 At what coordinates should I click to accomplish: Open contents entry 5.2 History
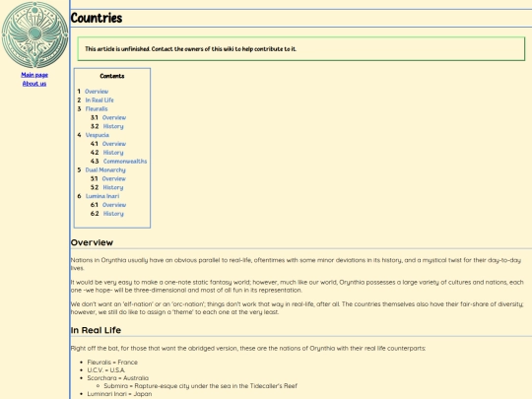point(113,187)
